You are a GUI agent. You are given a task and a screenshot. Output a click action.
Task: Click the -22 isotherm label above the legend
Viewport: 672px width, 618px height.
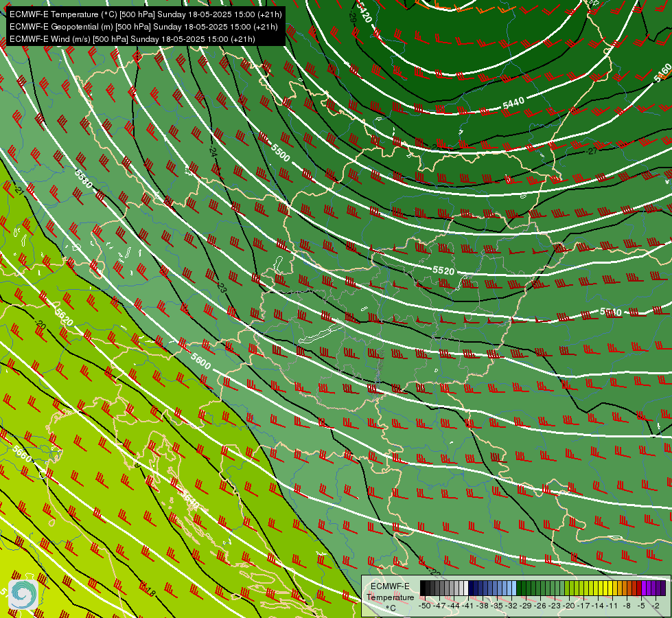coord(434,572)
